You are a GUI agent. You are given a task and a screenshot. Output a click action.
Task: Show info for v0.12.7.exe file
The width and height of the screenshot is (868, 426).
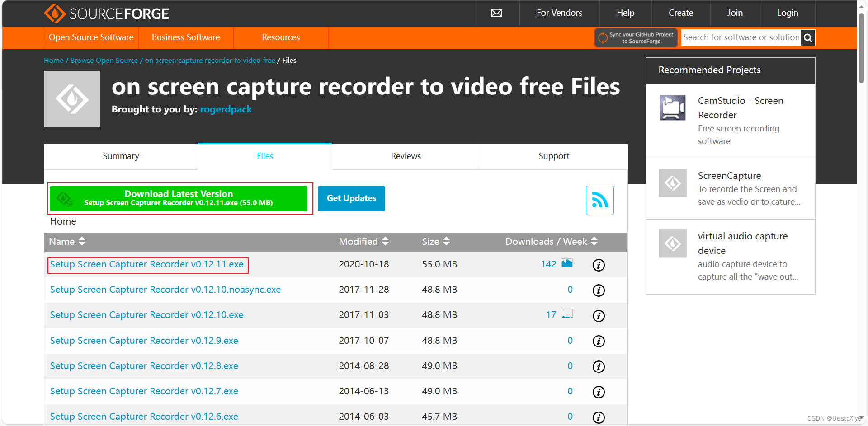tap(599, 392)
